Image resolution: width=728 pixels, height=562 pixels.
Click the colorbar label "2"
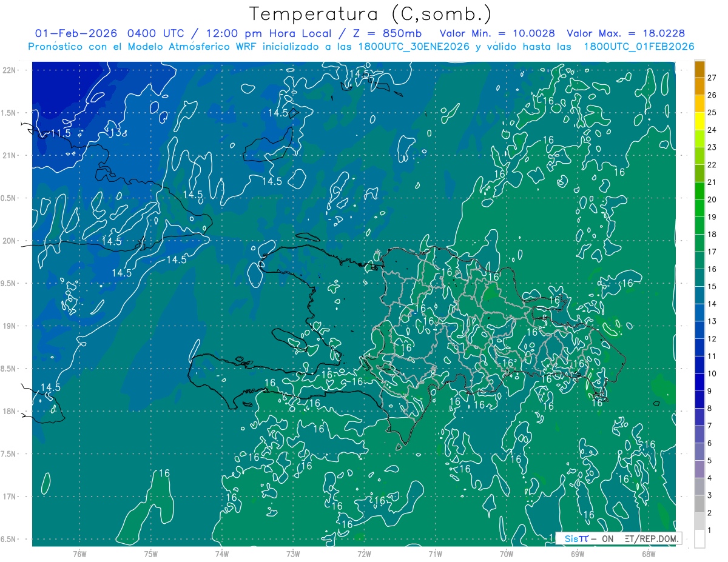pos(709,513)
